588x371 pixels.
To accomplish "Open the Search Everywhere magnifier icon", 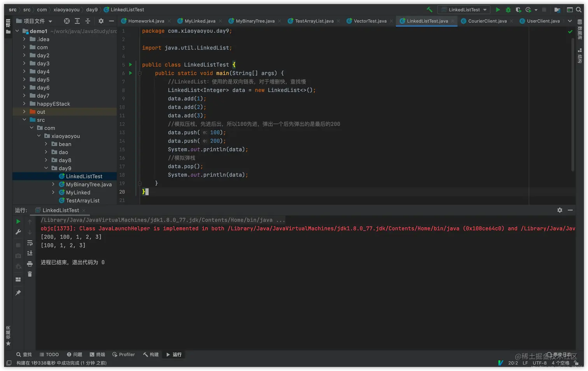I will (579, 10).
